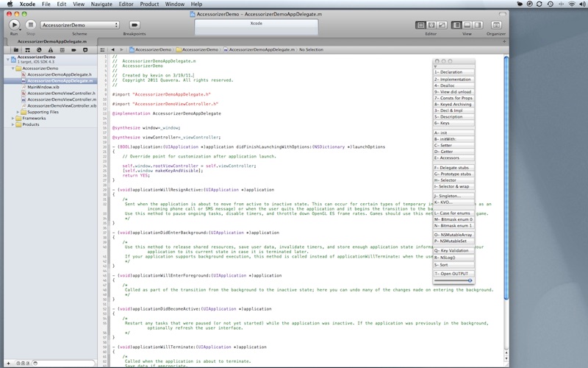Click the '2- Implementation' palette button
Screen dimensions: 588x368
pyautogui.click(x=453, y=79)
